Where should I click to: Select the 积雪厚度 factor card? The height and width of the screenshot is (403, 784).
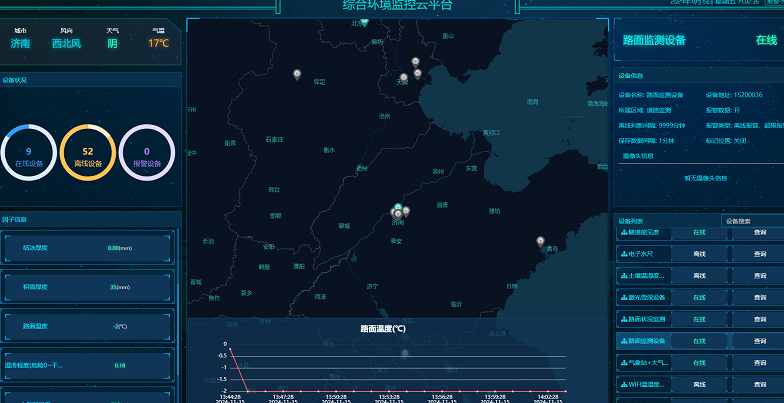(87, 286)
